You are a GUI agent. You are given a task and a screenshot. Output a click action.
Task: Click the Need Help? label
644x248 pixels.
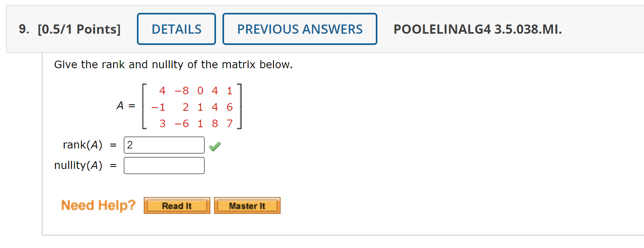point(98,205)
